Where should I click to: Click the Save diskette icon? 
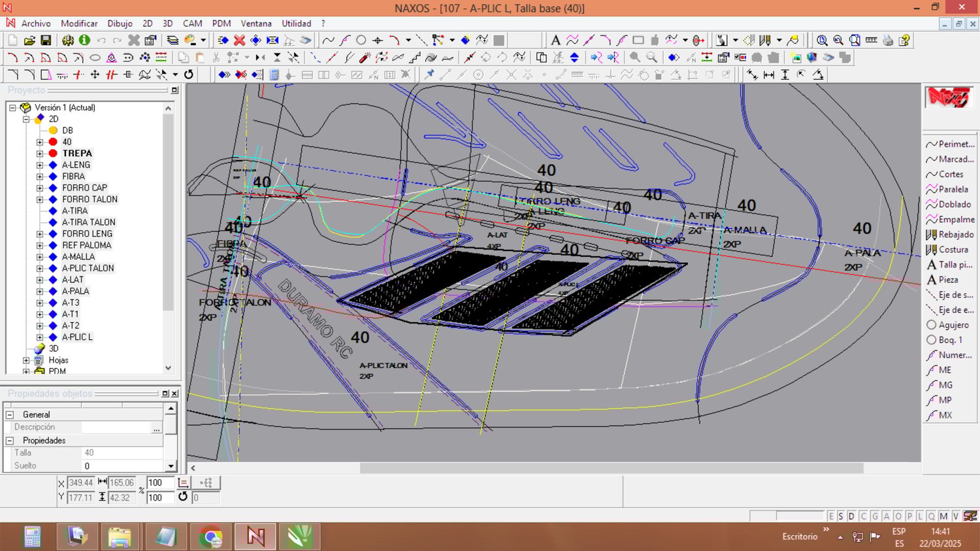point(46,41)
